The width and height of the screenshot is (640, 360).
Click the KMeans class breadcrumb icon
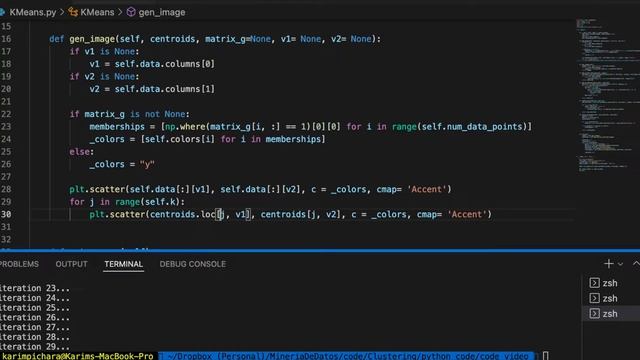(x=73, y=12)
